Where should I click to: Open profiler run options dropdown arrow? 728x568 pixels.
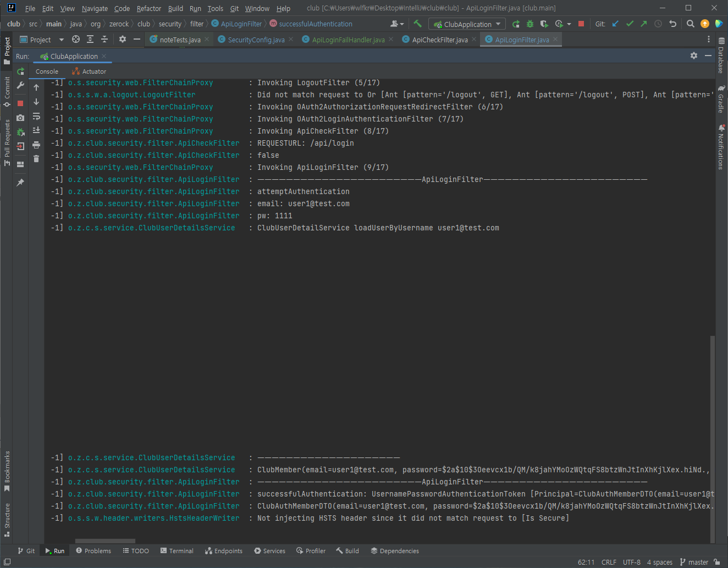569,24
